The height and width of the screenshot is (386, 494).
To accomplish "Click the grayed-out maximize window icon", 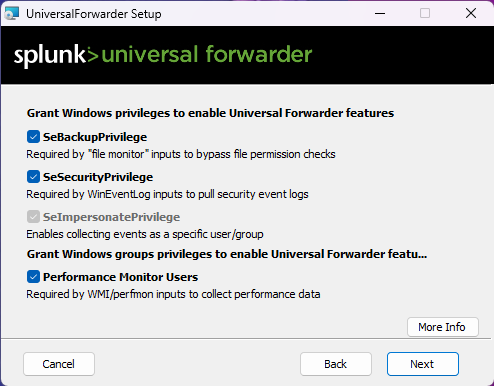I will 425,13.
